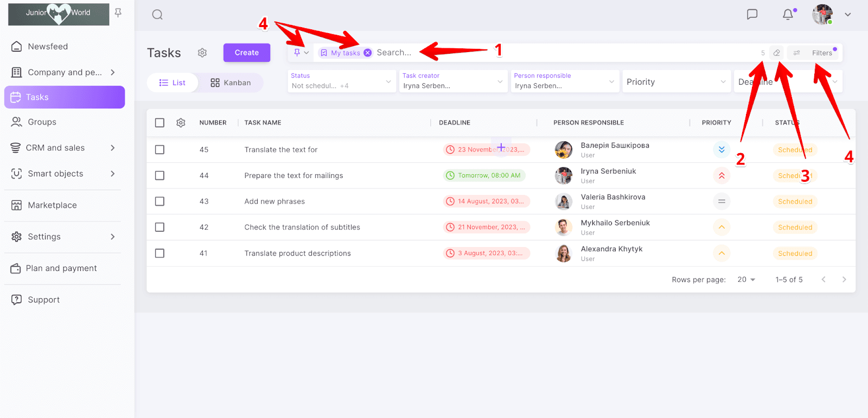Click Scheduled status of task 43
This screenshot has width=868, height=418.
[795, 201]
